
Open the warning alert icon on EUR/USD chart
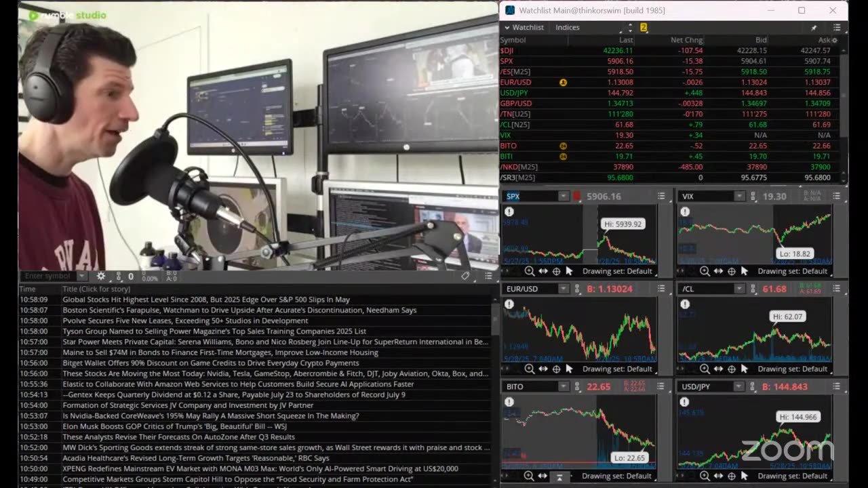509,304
